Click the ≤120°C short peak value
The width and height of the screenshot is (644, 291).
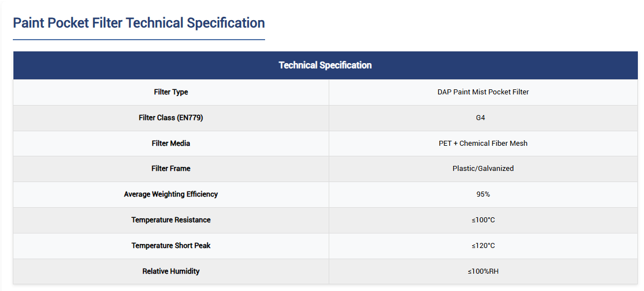[x=483, y=246]
